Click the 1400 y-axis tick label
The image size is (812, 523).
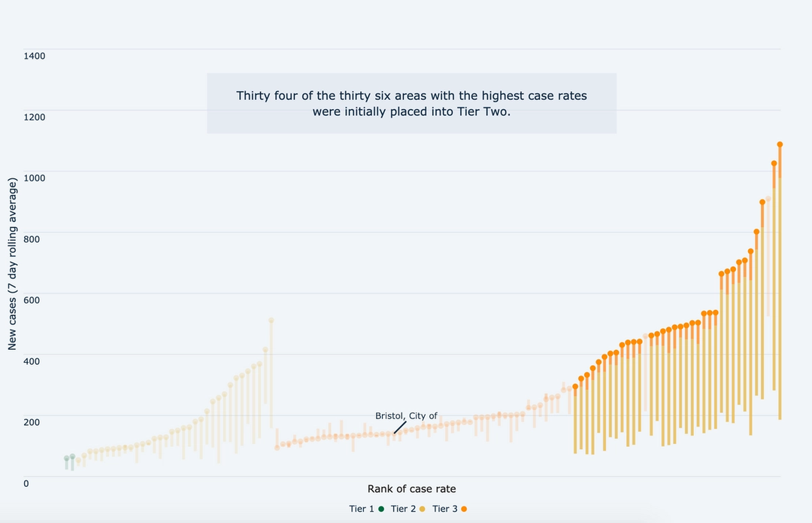click(x=34, y=56)
